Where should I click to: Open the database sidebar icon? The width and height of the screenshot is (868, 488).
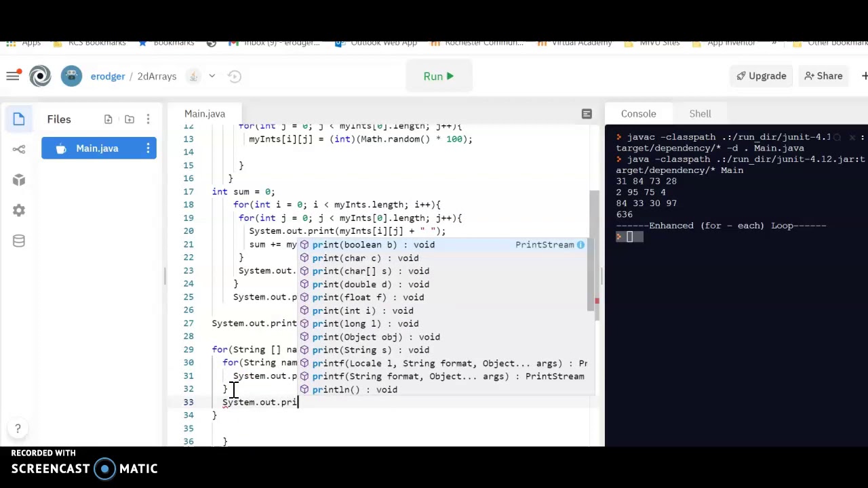(x=18, y=241)
